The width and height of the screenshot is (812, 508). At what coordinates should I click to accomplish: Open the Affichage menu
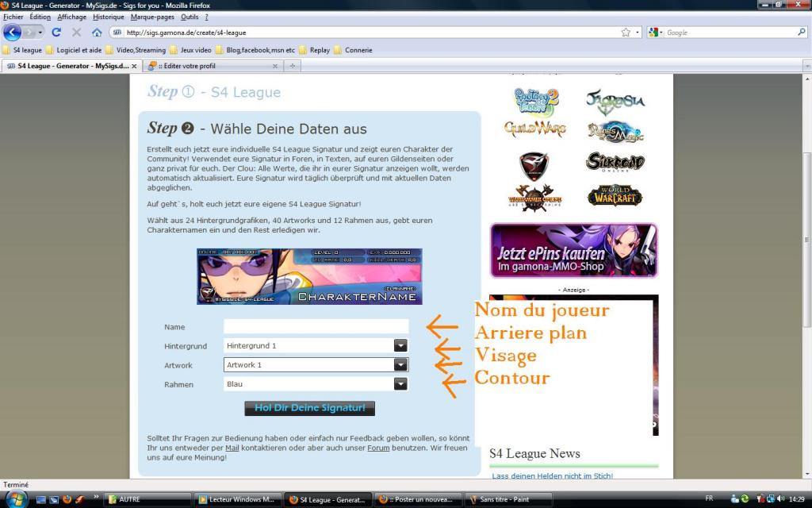coord(71,17)
